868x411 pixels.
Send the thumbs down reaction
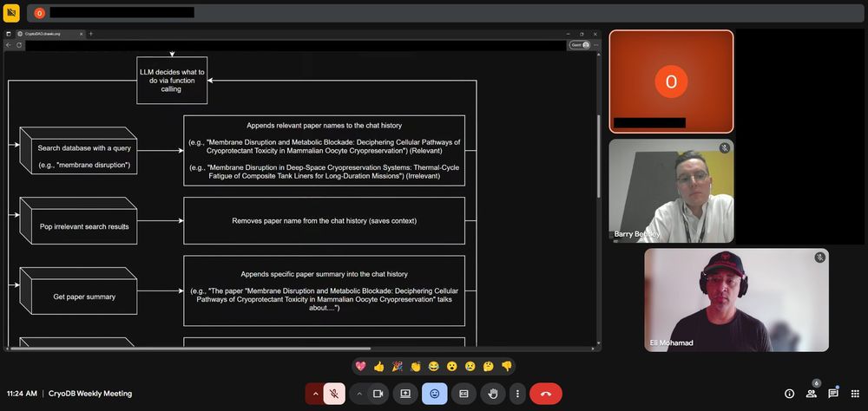pyautogui.click(x=507, y=366)
